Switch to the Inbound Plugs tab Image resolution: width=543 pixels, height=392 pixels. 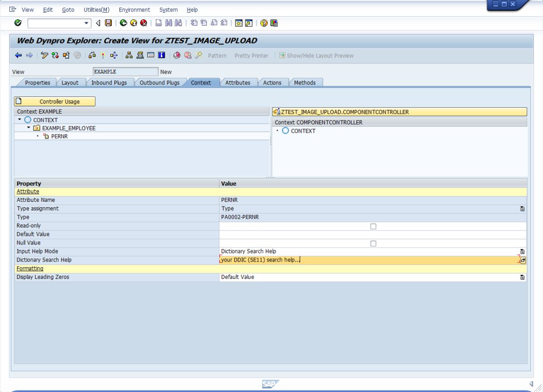pyautogui.click(x=109, y=82)
